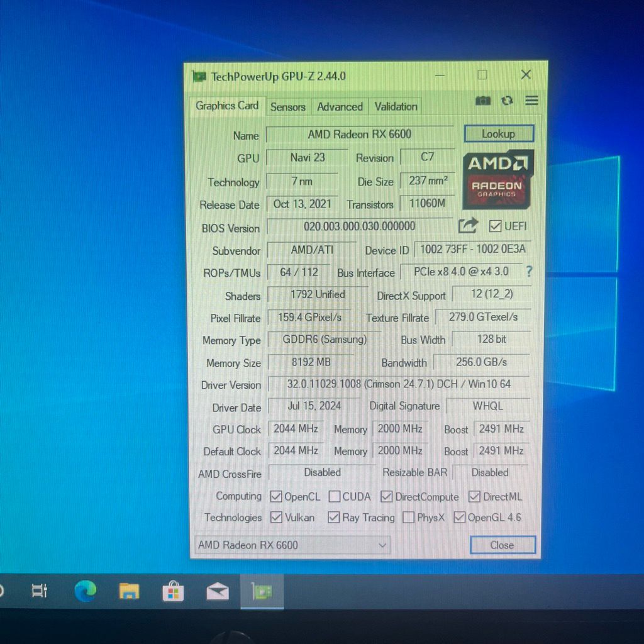This screenshot has height=644, width=644.
Task: Select the Graphics Card tab
Action: (x=226, y=106)
